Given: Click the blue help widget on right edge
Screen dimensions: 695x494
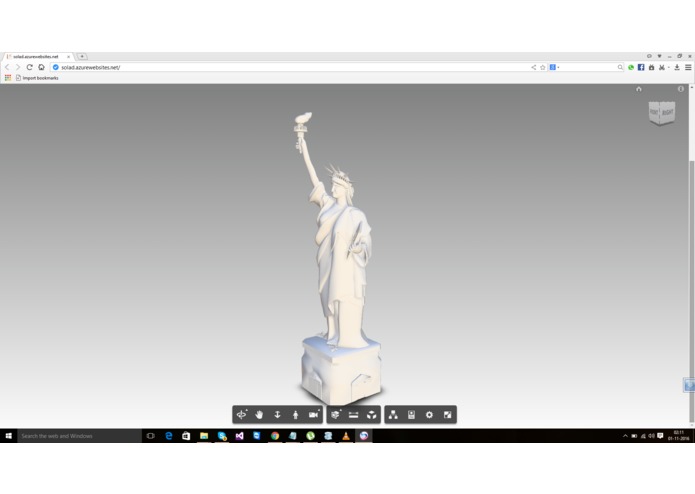Looking at the screenshot, I should tap(689, 385).
